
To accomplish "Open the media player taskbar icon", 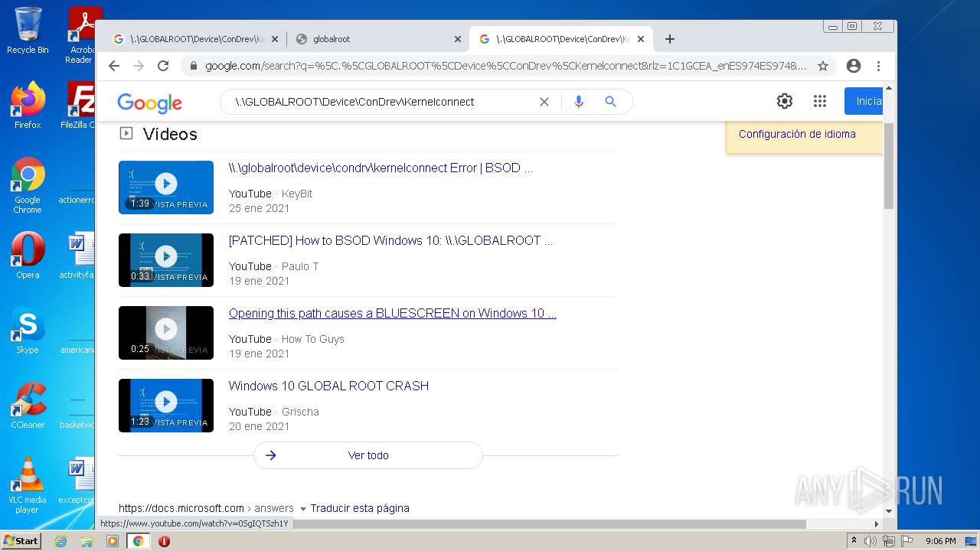I will tap(113, 541).
